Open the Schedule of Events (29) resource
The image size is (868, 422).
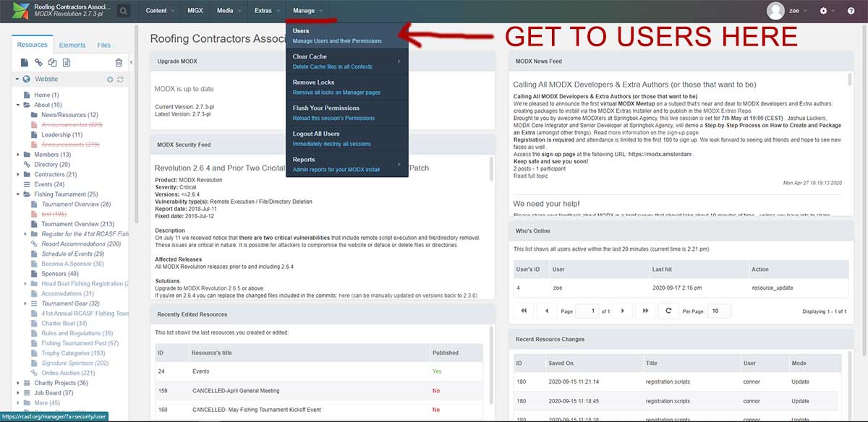(x=73, y=254)
